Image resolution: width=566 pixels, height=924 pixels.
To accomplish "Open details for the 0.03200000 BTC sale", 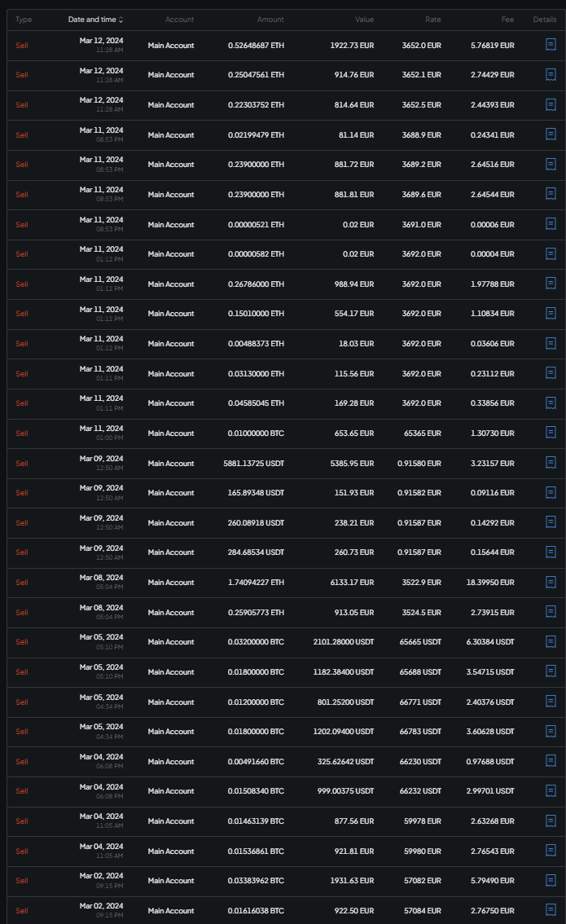I will point(551,642).
